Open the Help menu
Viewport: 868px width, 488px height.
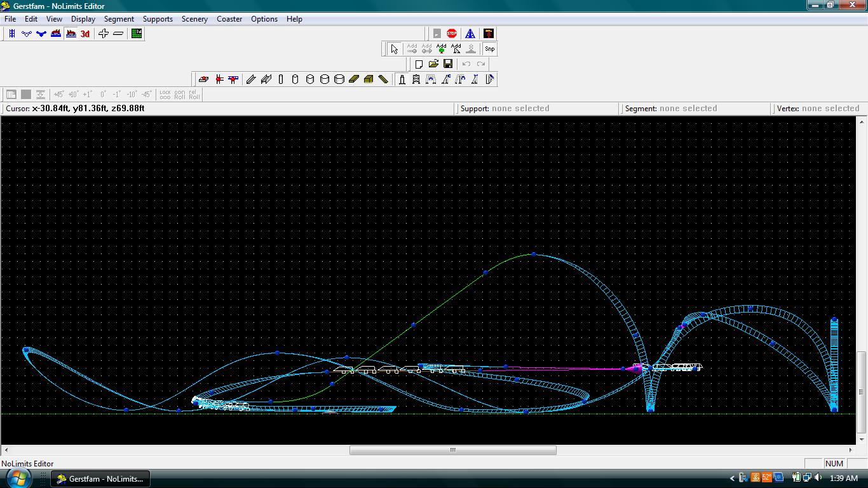pos(294,19)
